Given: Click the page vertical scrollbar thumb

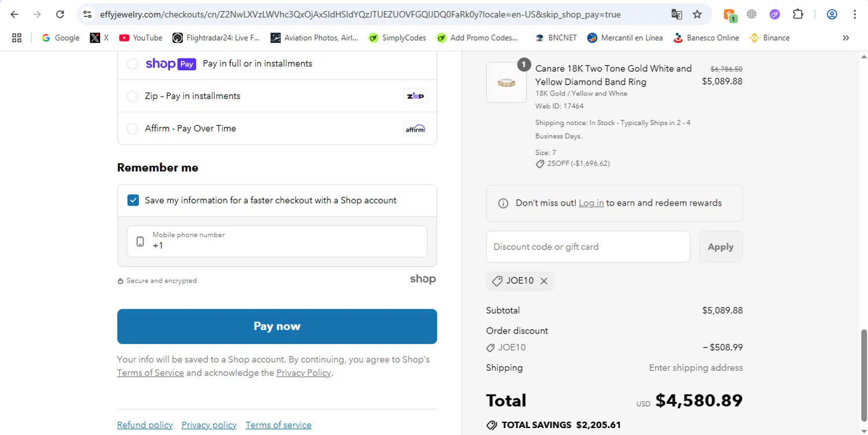Looking at the screenshot, I should pos(865,375).
